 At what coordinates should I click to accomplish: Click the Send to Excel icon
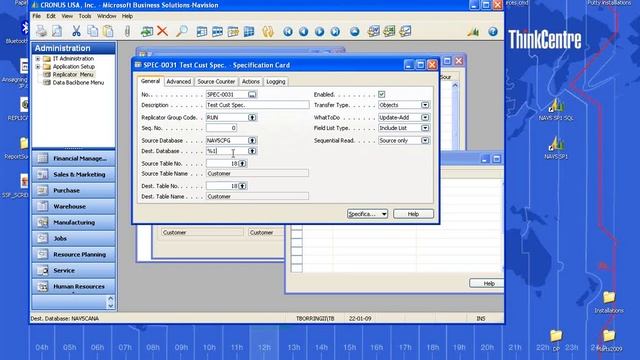(x=389, y=31)
